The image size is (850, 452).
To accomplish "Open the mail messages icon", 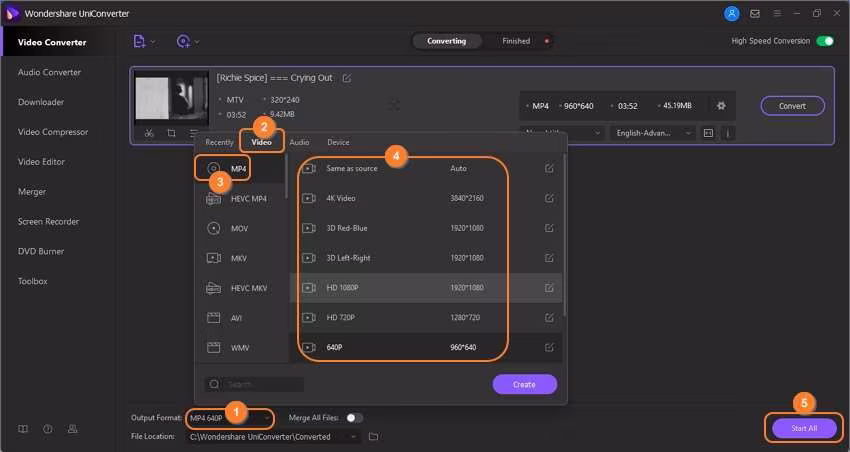I will click(755, 14).
